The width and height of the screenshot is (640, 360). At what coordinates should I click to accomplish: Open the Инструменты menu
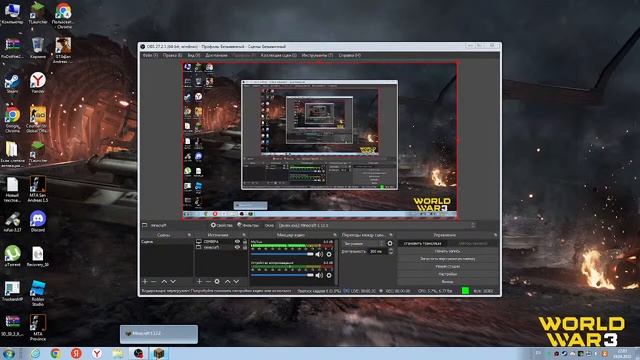pyautogui.click(x=317, y=55)
